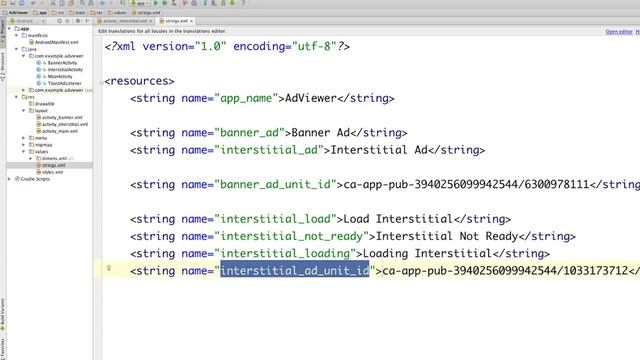
Task: Open Project pane settings gear
Action: click(78, 21)
